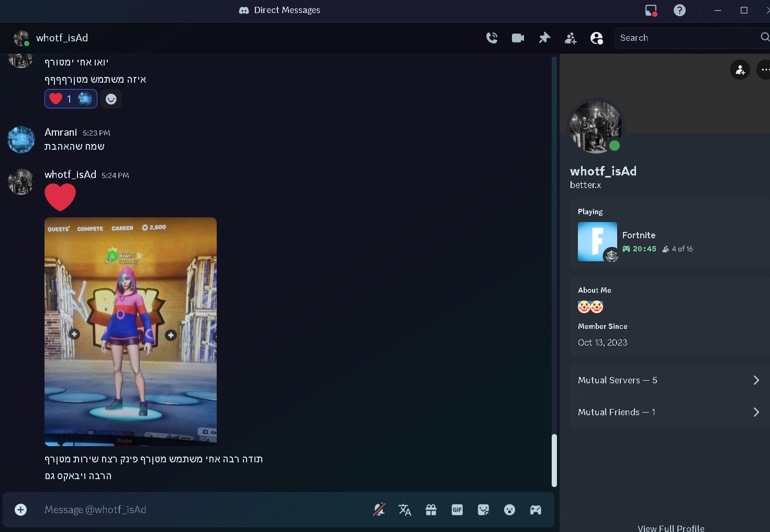
Task: Click the profile name whotf_isAd in side panel
Action: click(603, 171)
